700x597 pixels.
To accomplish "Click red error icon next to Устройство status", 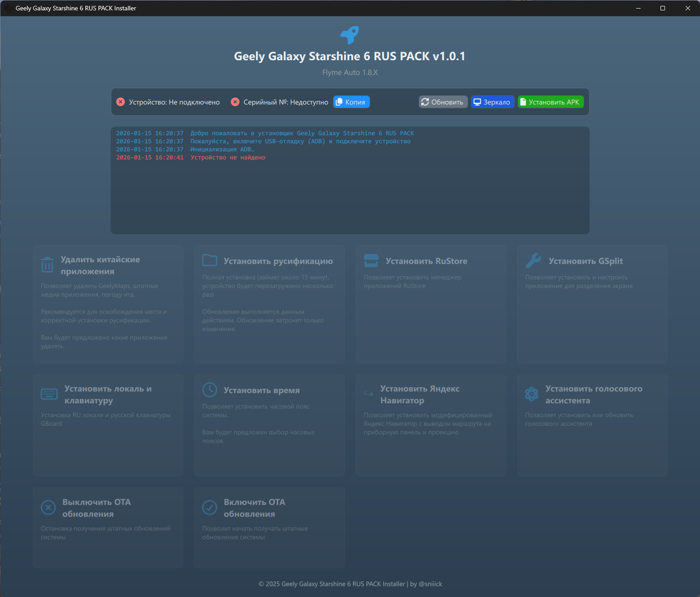I will pyautogui.click(x=120, y=102).
